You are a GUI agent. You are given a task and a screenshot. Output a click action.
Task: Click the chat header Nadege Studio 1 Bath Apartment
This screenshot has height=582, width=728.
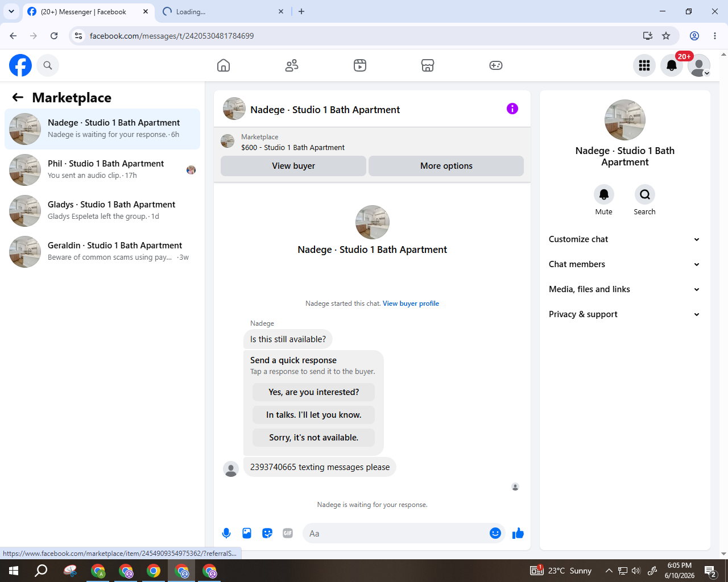pyautogui.click(x=325, y=110)
